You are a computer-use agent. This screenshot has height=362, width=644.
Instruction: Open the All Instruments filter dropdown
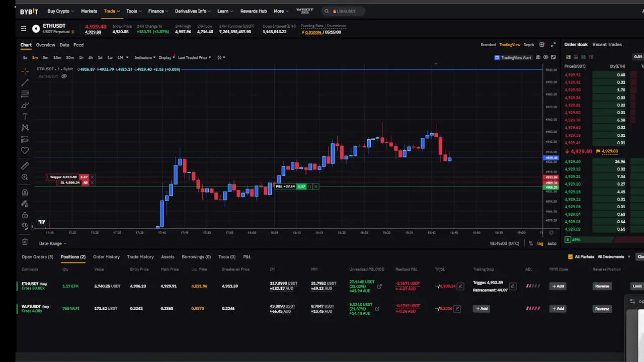[x=614, y=257]
